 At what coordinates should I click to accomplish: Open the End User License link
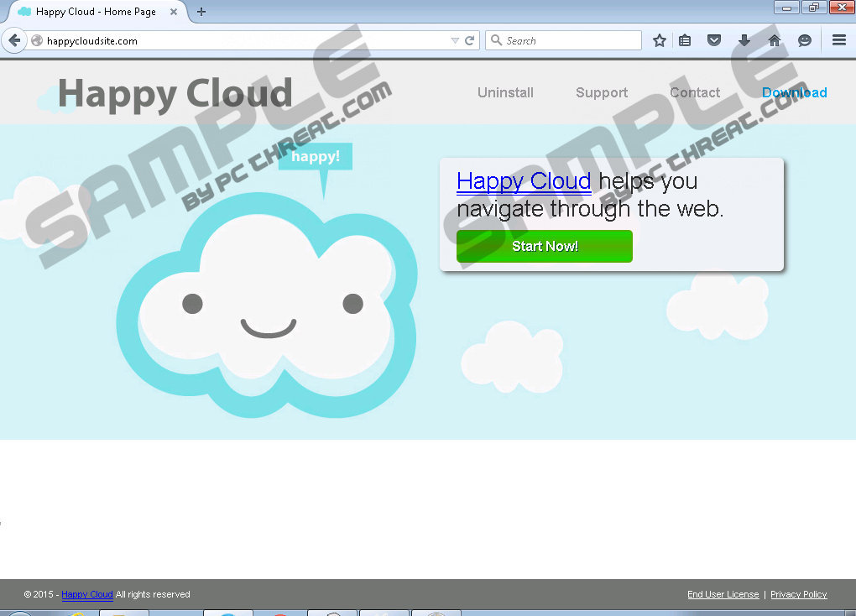723,594
